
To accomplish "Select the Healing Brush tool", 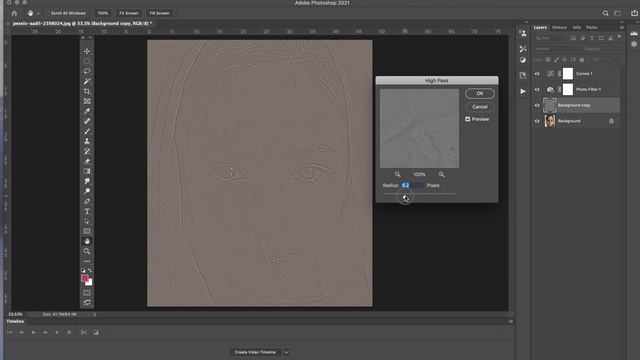I will pos(87,121).
